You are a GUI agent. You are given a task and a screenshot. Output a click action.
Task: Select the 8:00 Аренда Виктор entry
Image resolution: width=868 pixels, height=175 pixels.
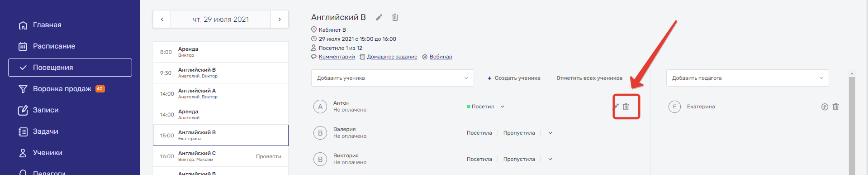221,52
